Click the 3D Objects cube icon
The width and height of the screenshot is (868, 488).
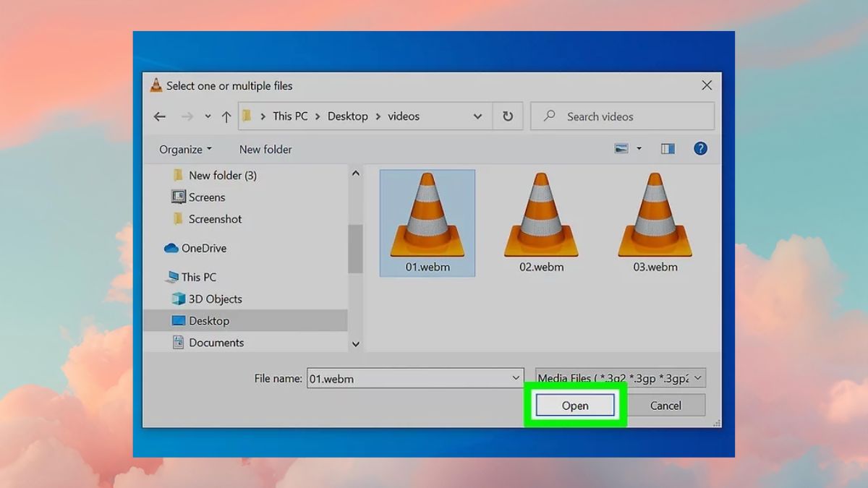click(x=178, y=299)
